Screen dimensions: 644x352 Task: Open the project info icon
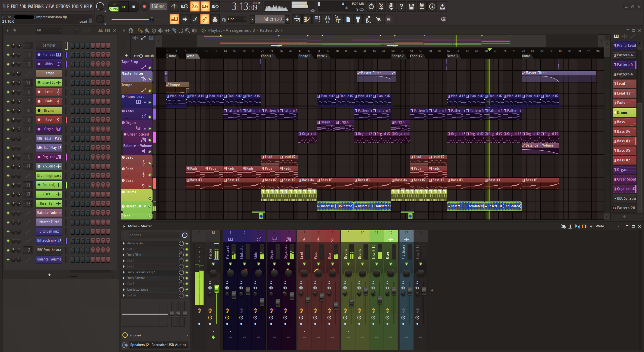pos(432,7)
